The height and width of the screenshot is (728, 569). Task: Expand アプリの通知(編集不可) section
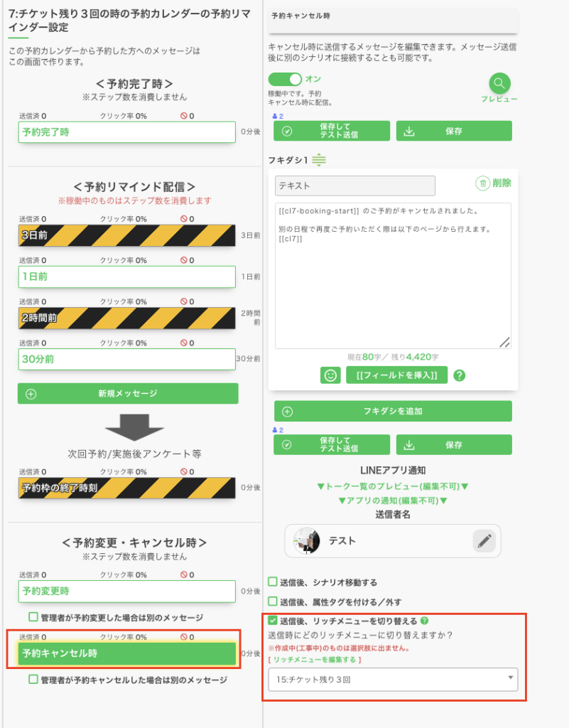click(393, 500)
